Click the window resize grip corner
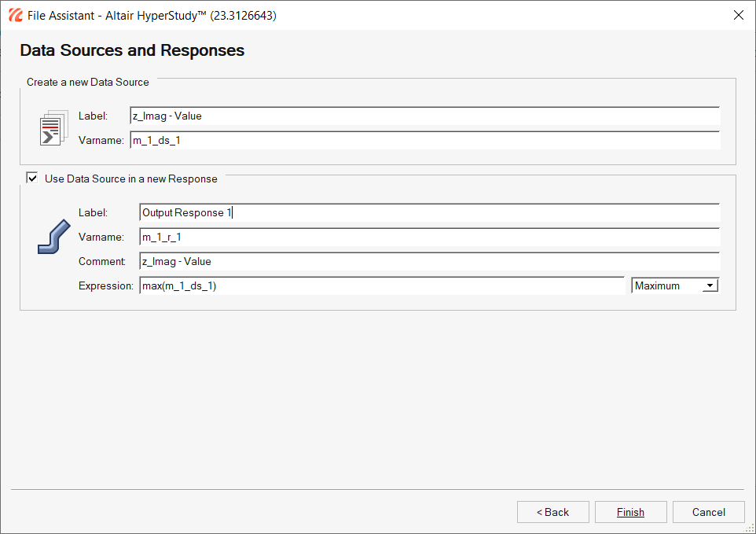Image resolution: width=756 pixels, height=534 pixels. tap(750, 528)
